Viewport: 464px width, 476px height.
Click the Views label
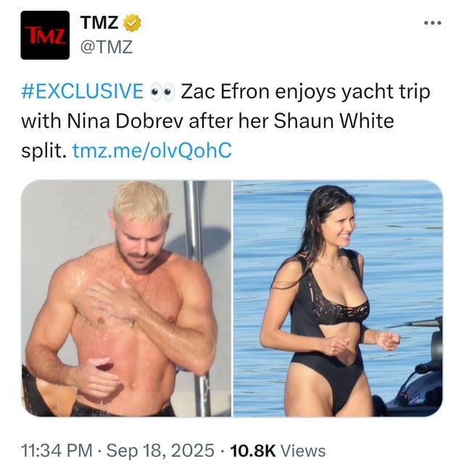[302, 451]
